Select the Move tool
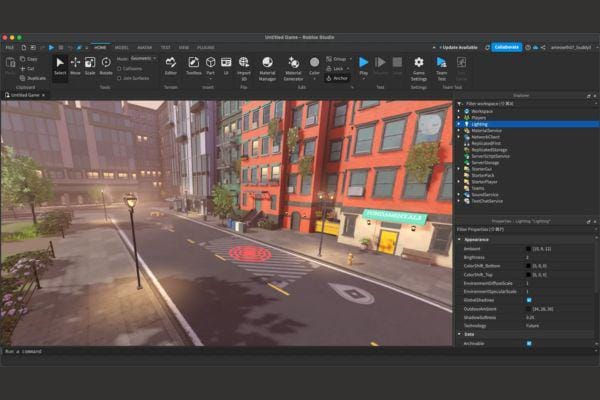Viewport: 600px width, 400px height. (75, 66)
